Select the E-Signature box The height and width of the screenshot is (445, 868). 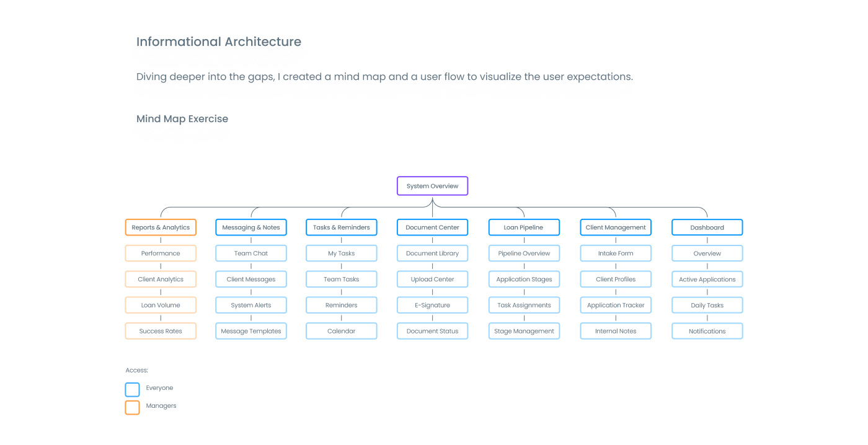pos(432,306)
